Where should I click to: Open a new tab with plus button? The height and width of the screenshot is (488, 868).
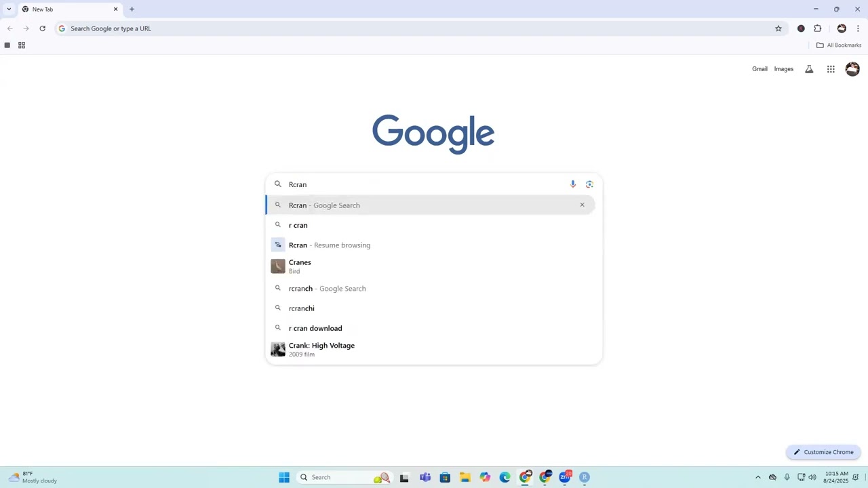pos(132,9)
